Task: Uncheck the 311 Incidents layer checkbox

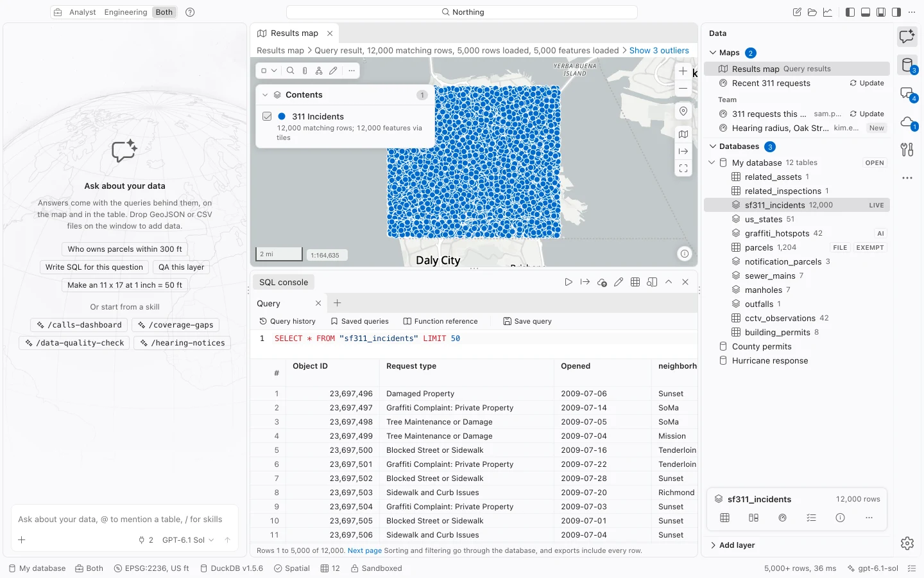Action: click(x=267, y=116)
